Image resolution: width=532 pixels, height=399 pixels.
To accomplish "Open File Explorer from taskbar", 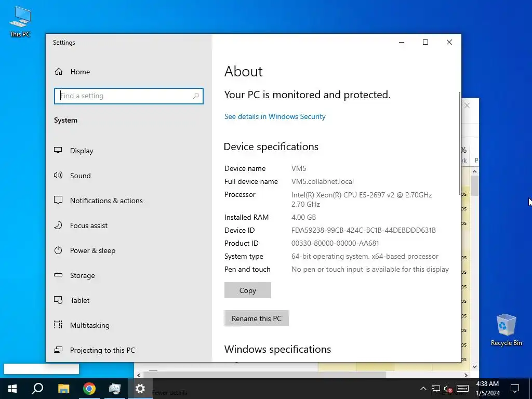I will 63,389.
